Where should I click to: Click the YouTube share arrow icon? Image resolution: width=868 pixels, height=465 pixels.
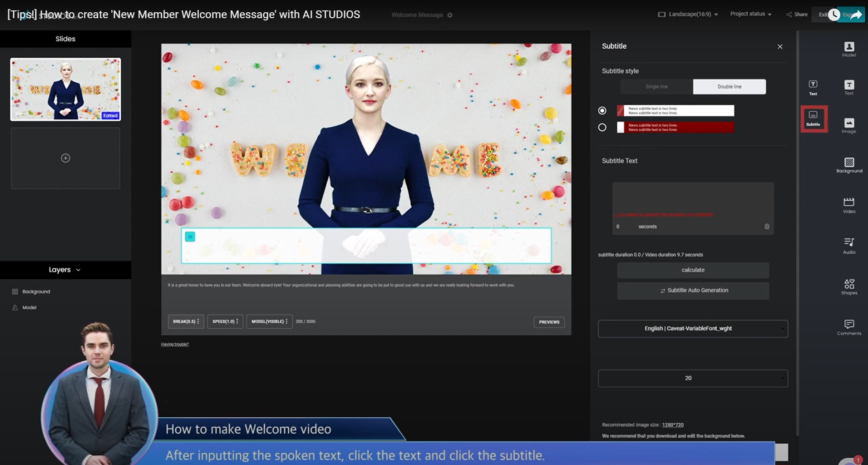856,15
